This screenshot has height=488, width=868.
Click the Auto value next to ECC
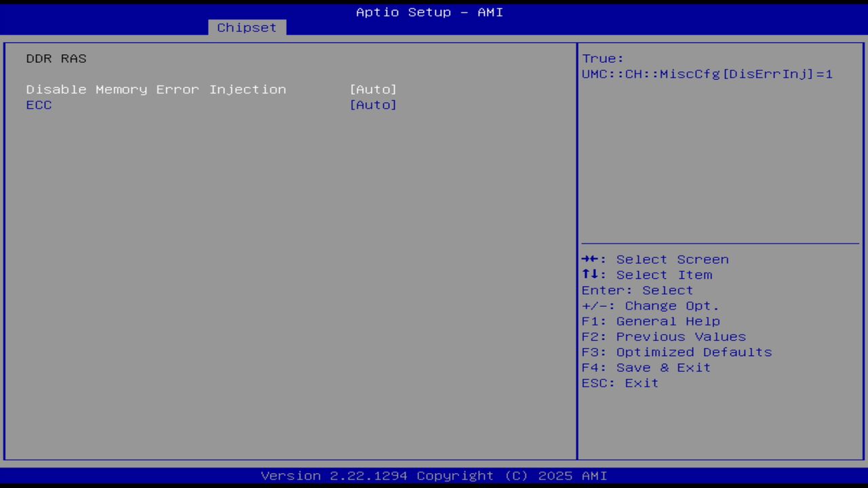click(x=373, y=105)
